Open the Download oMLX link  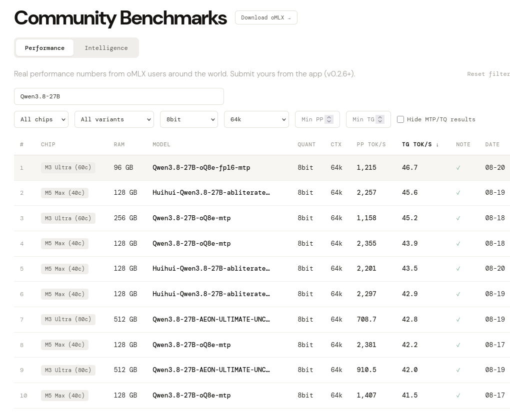pos(266,17)
